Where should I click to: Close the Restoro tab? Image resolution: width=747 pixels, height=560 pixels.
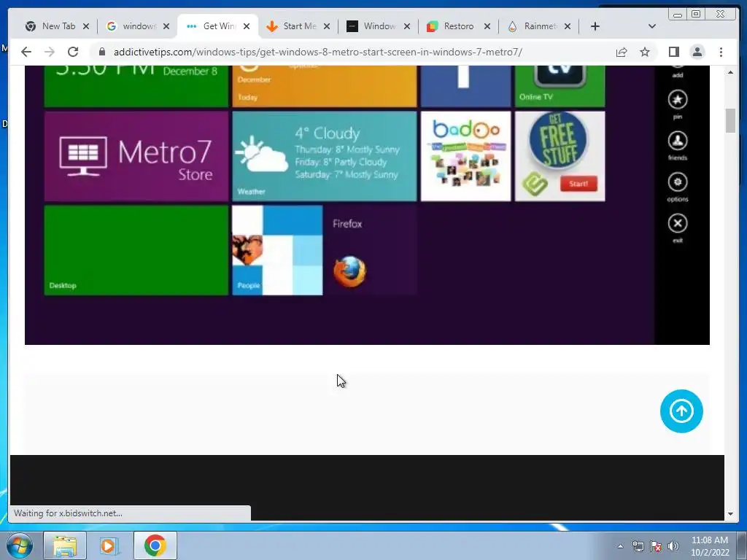click(x=487, y=26)
